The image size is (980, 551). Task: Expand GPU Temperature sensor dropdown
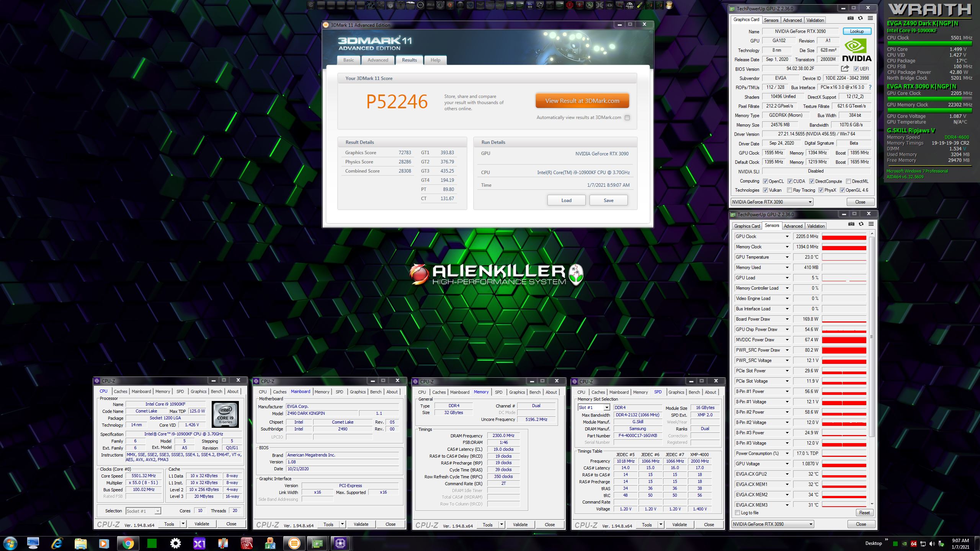point(787,257)
